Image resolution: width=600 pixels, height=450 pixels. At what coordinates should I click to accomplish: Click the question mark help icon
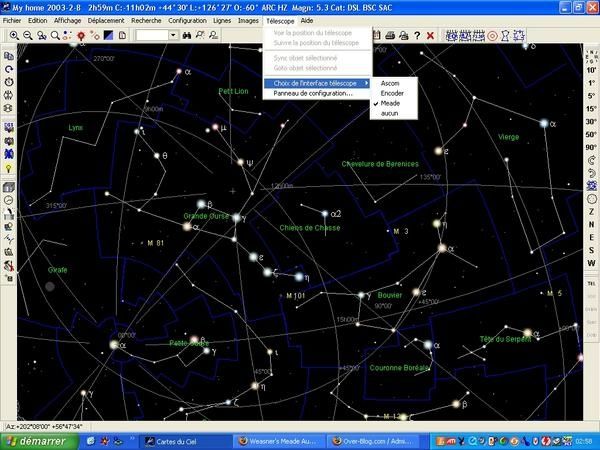417,36
